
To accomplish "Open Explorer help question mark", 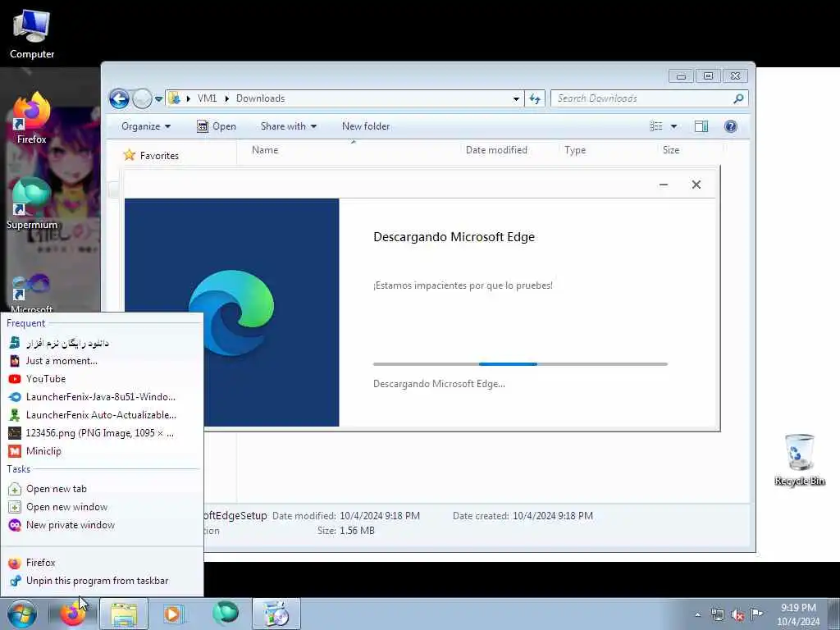I will click(731, 126).
